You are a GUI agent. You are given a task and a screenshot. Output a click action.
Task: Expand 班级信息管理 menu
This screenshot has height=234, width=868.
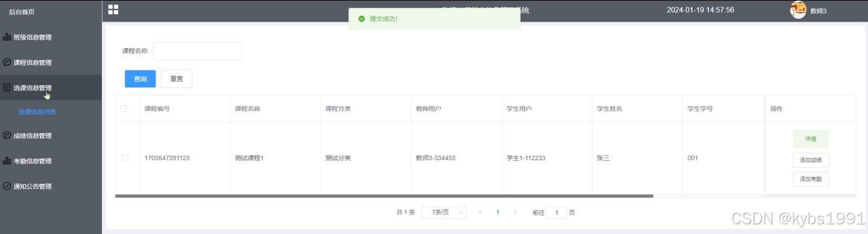pyautogui.click(x=51, y=37)
